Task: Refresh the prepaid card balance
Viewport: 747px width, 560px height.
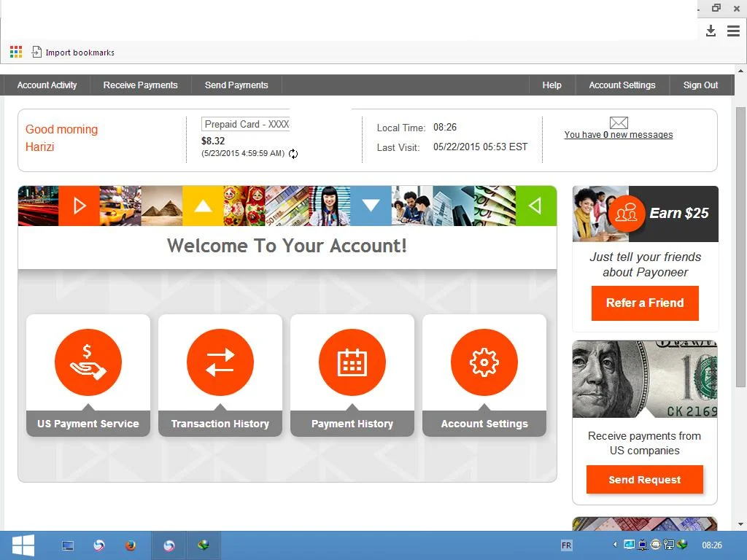Action: [293, 153]
